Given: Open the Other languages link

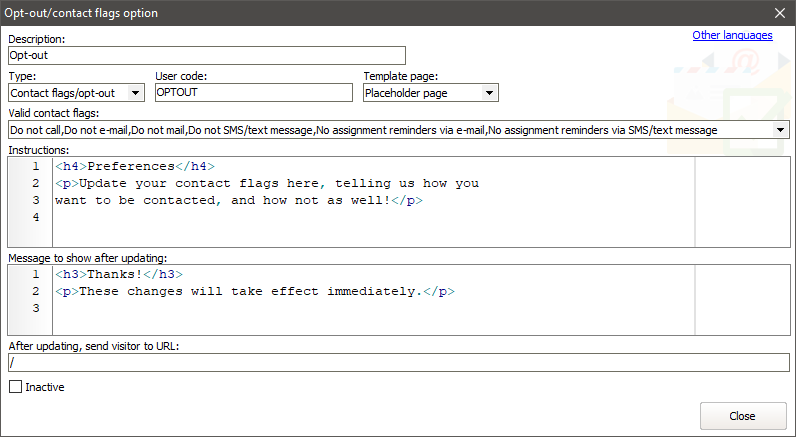Looking at the screenshot, I should coord(732,36).
